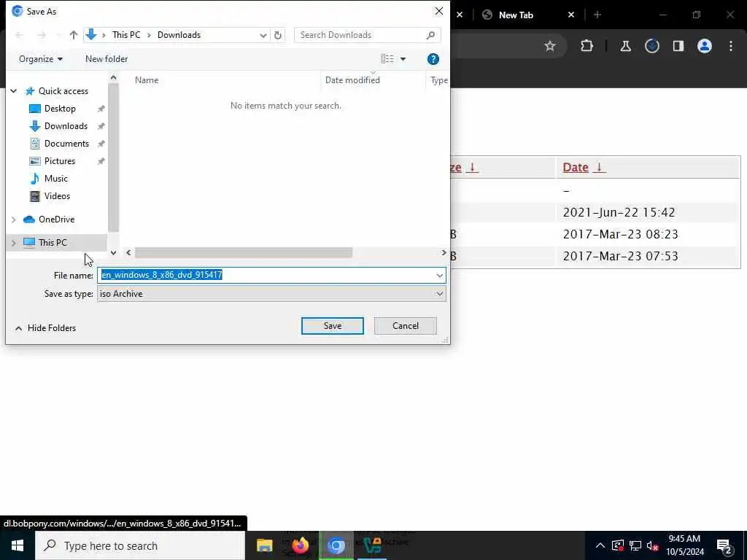Select Desktop in Quick access
747x560 pixels.
coord(60,109)
